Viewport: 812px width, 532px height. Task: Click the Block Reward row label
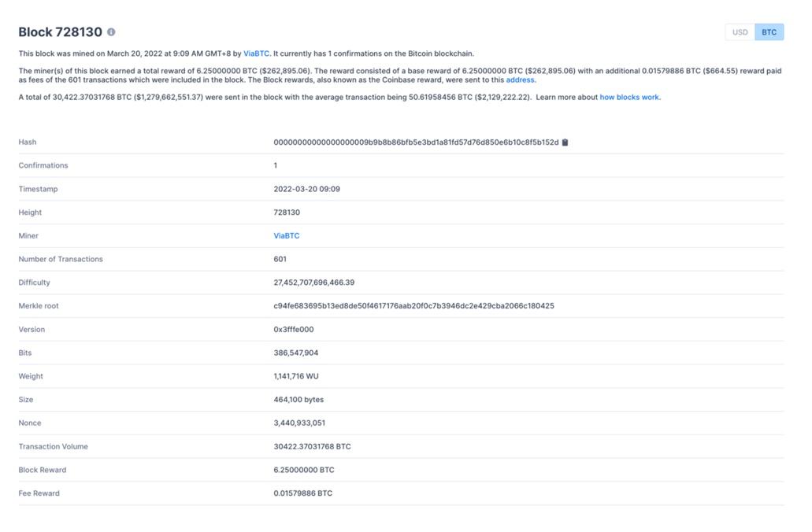click(x=43, y=470)
